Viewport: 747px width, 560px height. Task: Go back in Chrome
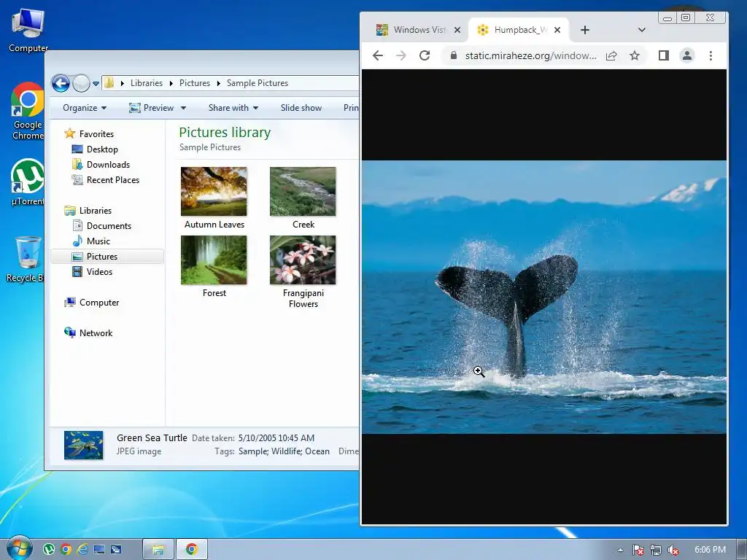[378, 55]
